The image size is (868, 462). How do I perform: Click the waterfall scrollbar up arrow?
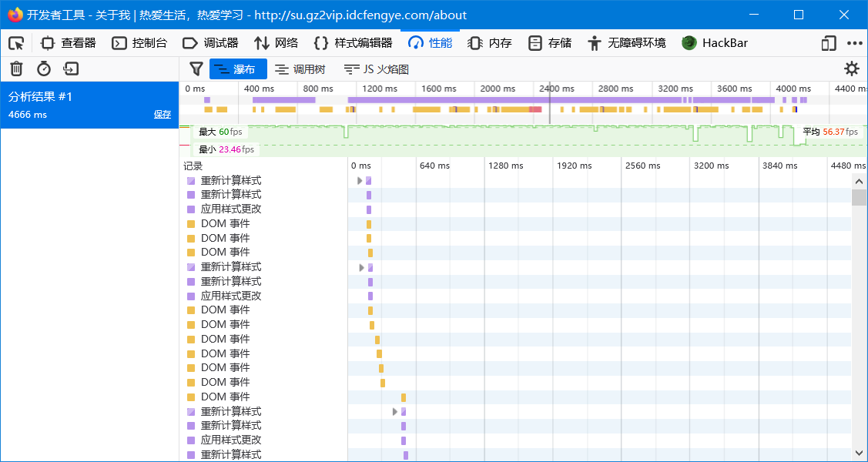[860, 182]
